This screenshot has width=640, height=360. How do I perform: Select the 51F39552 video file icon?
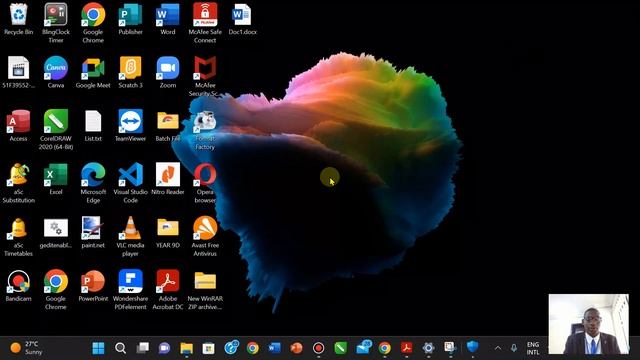[x=18, y=73]
